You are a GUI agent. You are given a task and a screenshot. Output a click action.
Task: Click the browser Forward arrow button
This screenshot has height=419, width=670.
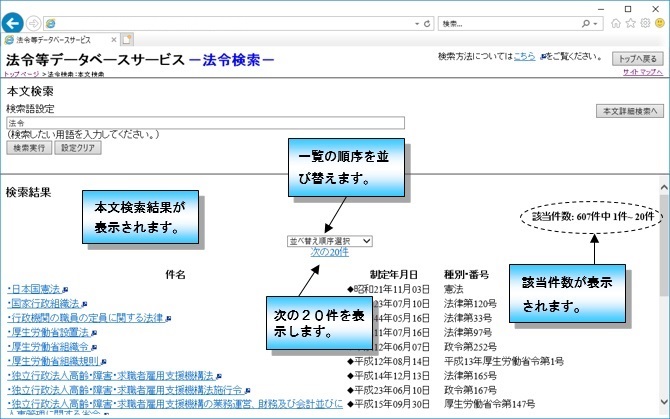(35, 22)
